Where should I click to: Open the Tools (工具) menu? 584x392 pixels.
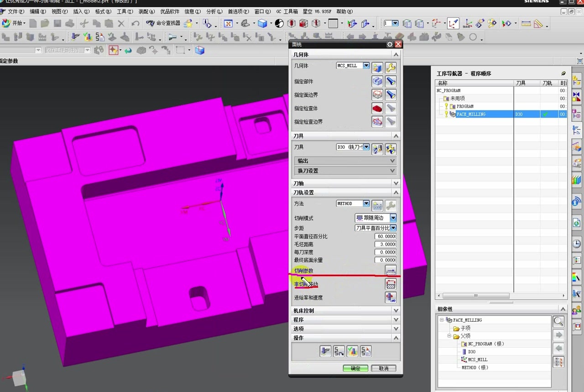tap(125, 11)
